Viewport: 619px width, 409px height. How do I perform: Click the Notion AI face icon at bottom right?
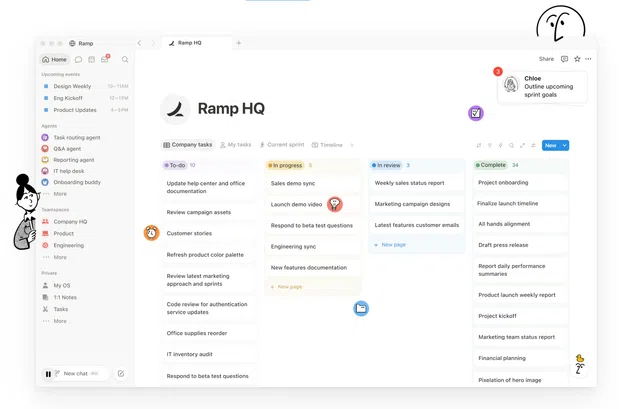click(580, 368)
